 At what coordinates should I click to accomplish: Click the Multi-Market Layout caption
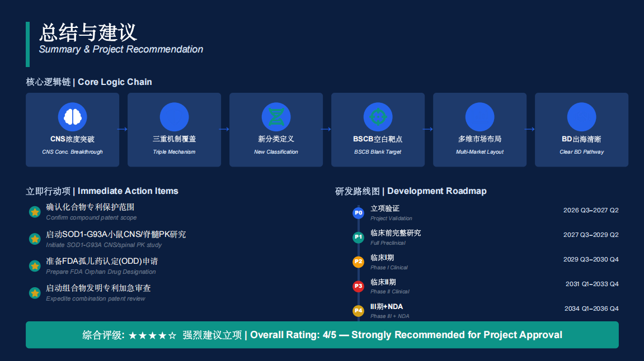point(480,152)
